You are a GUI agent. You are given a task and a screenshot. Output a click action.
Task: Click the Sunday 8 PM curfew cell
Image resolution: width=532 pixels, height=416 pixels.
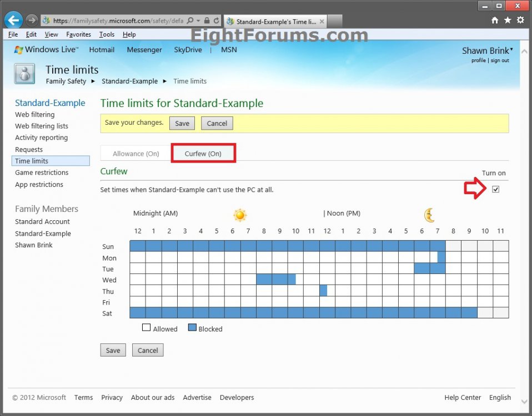pos(453,246)
